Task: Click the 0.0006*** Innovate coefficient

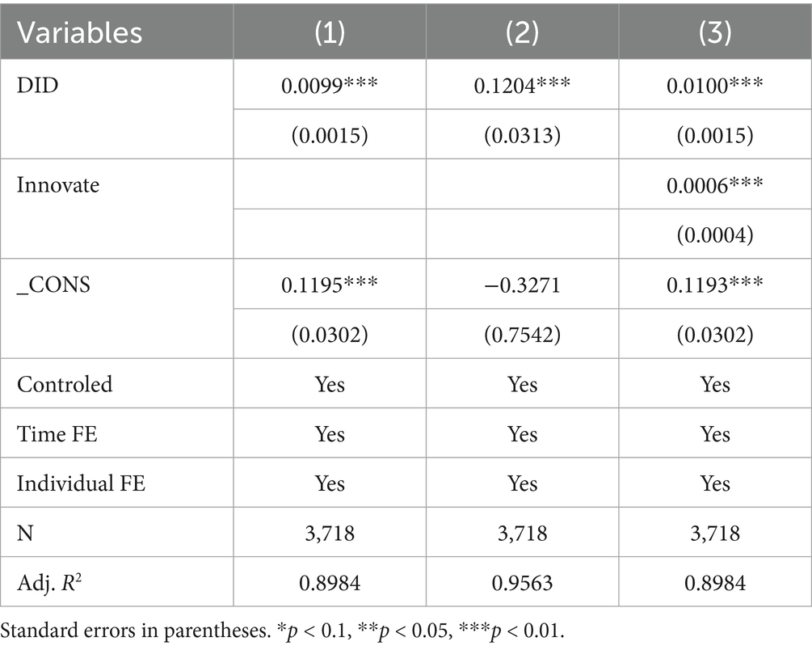Action: 714,185
